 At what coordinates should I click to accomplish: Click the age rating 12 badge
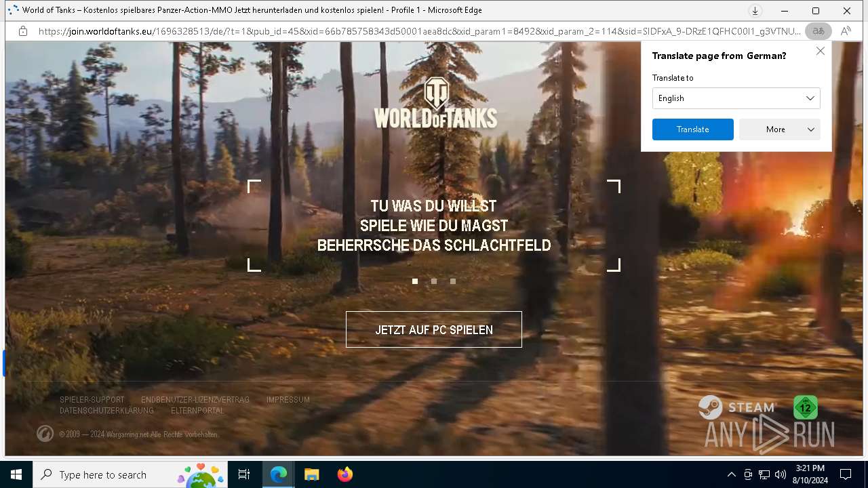click(806, 407)
